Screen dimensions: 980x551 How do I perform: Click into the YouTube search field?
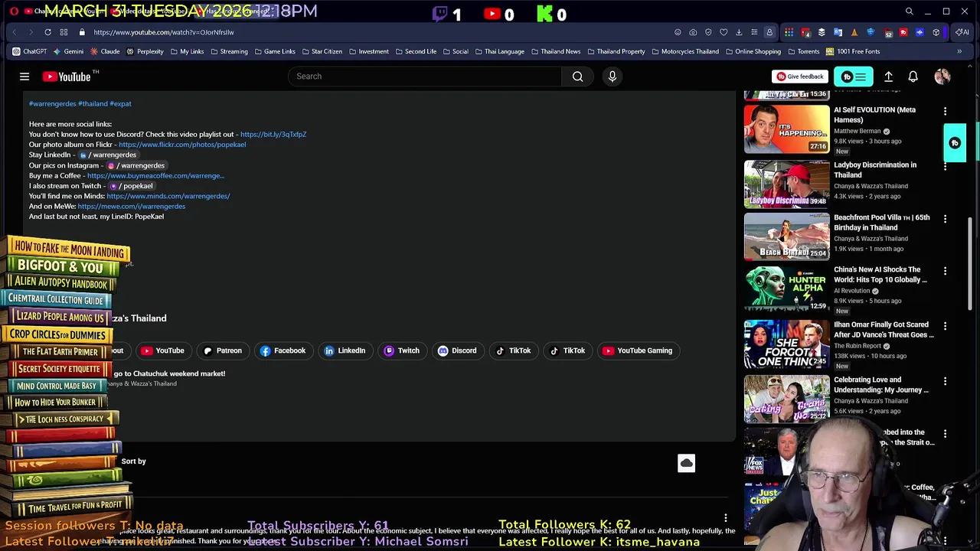(x=425, y=77)
